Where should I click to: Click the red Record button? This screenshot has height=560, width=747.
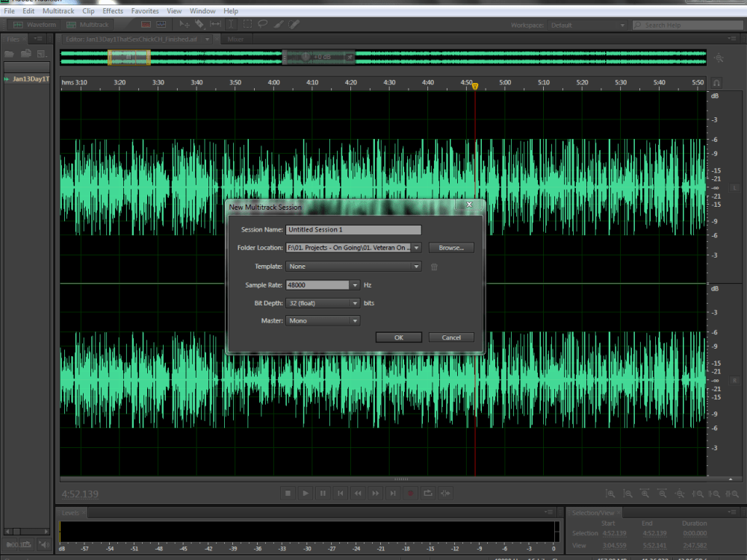point(411,494)
